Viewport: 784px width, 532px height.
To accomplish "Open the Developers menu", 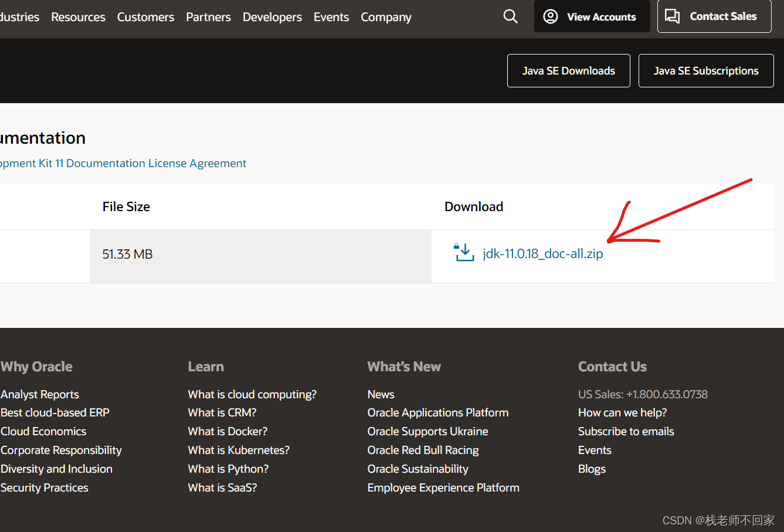I will tap(272, 17).
